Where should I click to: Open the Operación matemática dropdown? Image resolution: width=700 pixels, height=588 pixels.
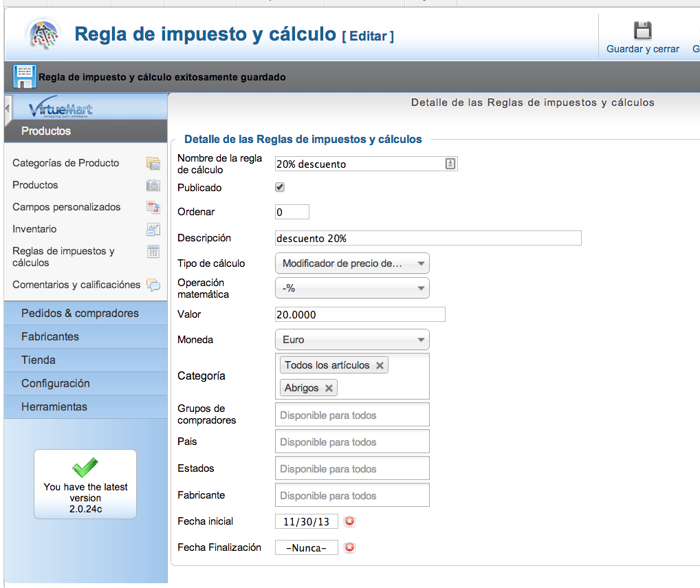(352, 288)
